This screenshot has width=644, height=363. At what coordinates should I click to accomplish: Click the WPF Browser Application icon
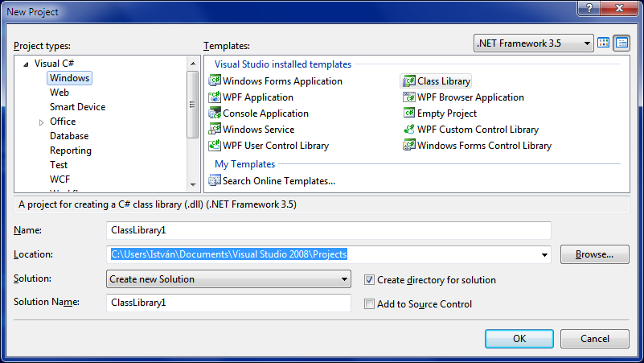[408, 97]
